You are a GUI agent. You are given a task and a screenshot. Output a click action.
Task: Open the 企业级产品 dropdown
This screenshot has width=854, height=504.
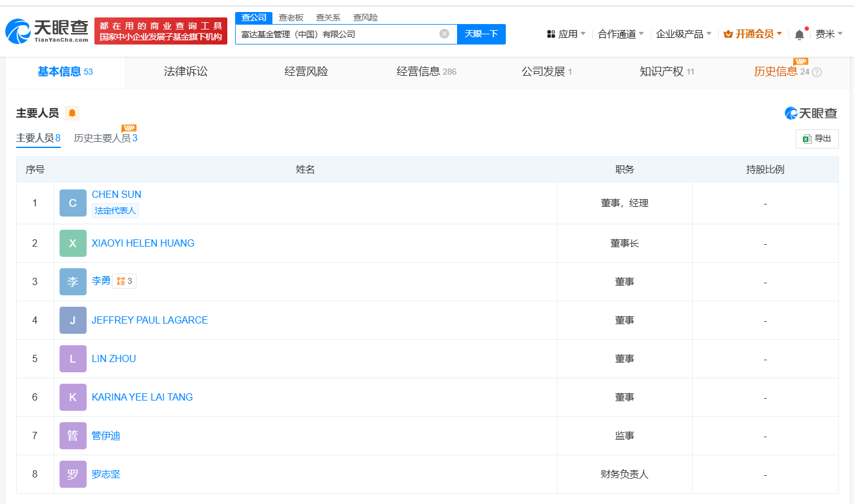[683, 34]
